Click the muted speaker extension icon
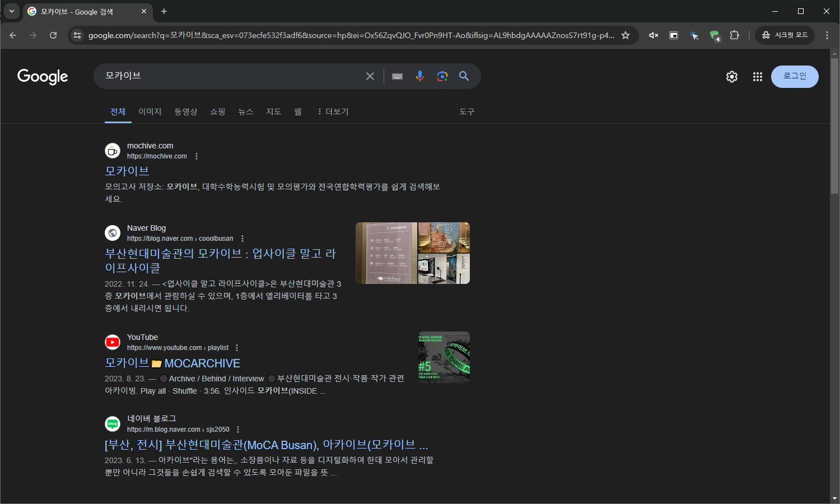Image resolution: width=840 pixels, height=504 pixels. tap(654, 35)
